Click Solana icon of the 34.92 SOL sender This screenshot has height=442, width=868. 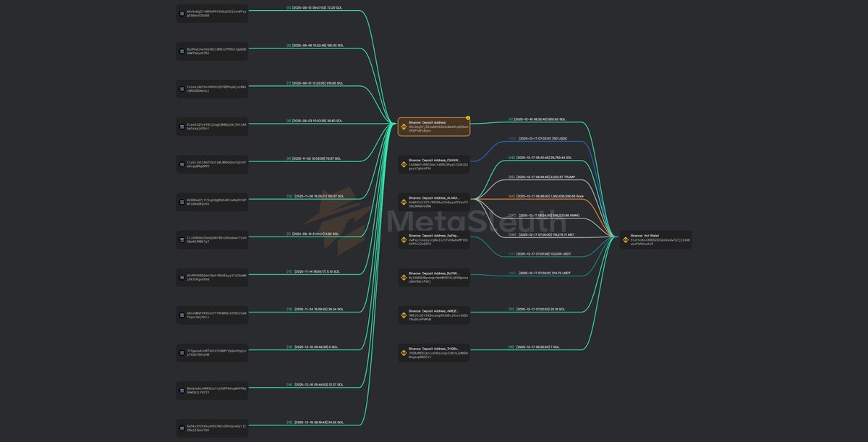tap(182, 428)
